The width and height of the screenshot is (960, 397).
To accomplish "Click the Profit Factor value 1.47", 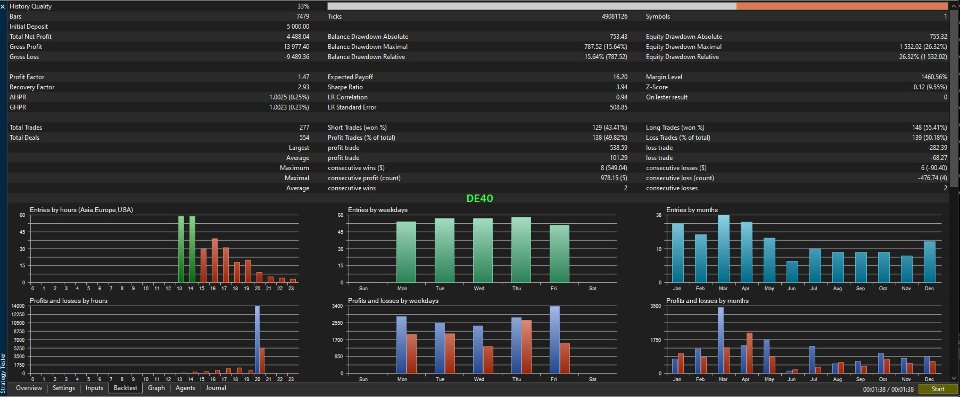I will coord(303,77).
